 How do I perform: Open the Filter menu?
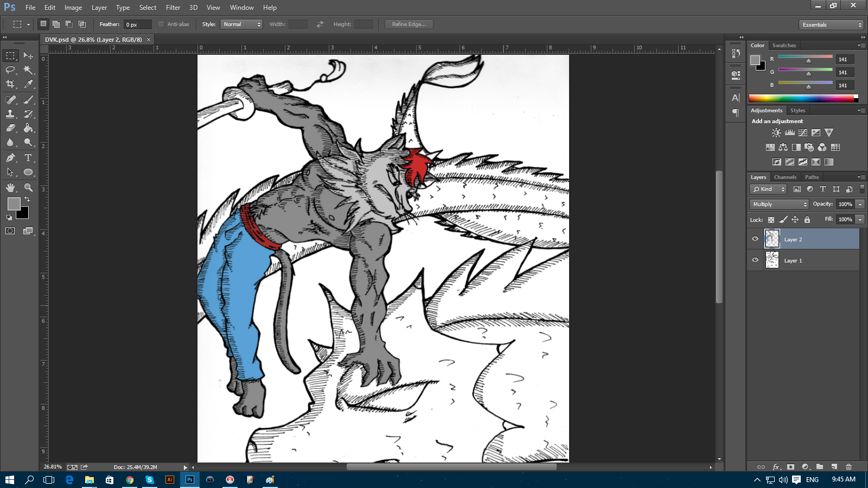click(173, 8)
